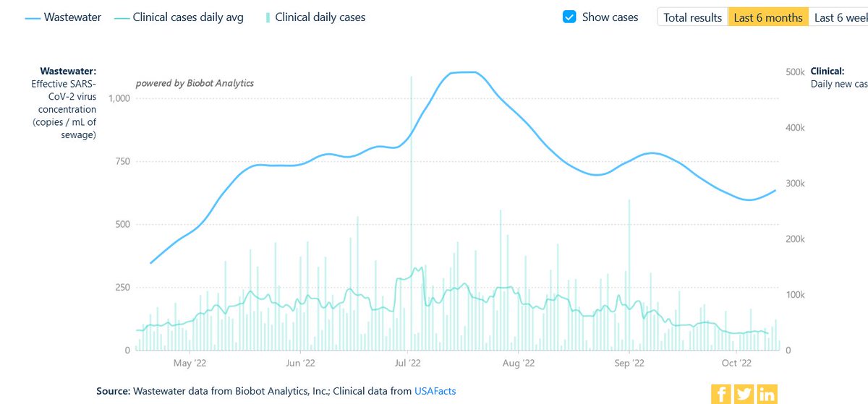Viewport: 868px width, 404px height.
Task: Click the Jul '22 axis label
Action: coord(409,363)
